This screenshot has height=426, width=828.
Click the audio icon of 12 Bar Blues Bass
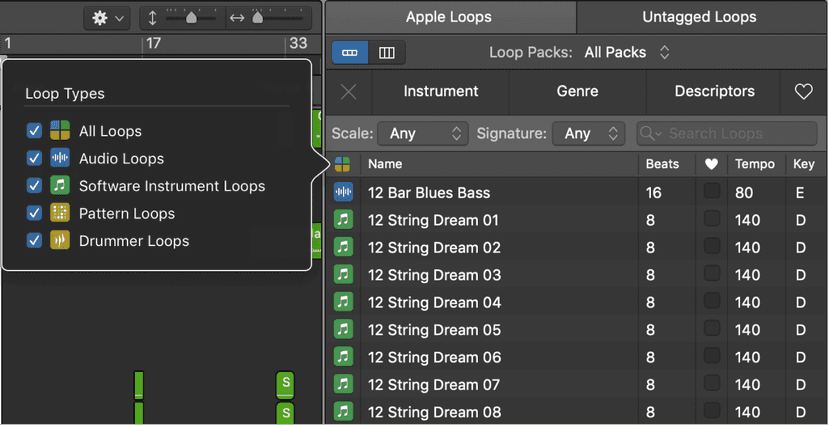pyautogui.click(x=343, y=192)
